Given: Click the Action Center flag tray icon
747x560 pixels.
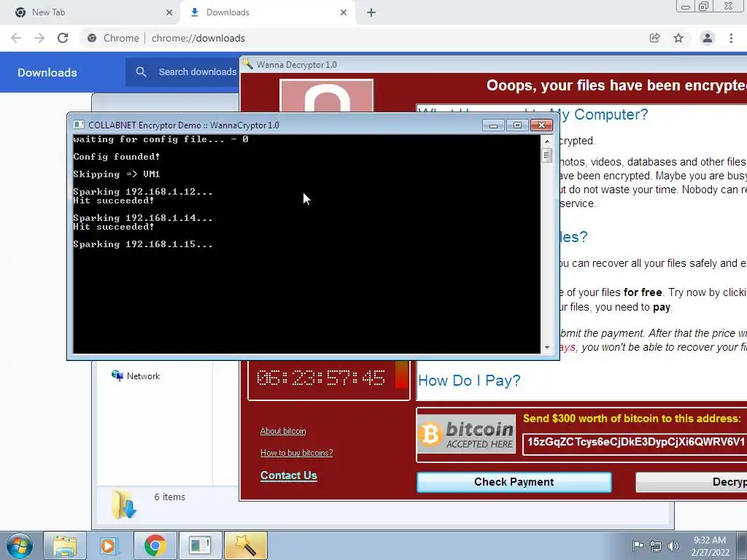Looking at the screenshot, I should coord(638,545).
